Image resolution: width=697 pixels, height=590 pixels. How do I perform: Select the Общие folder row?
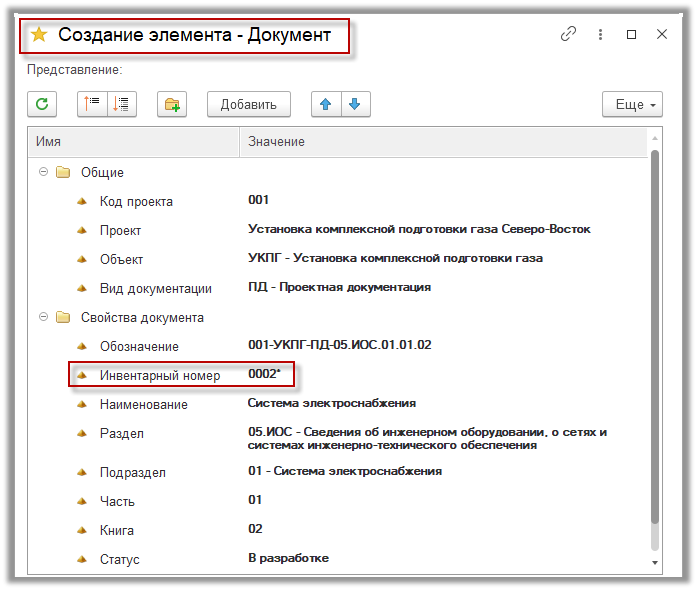click(338, 172)
